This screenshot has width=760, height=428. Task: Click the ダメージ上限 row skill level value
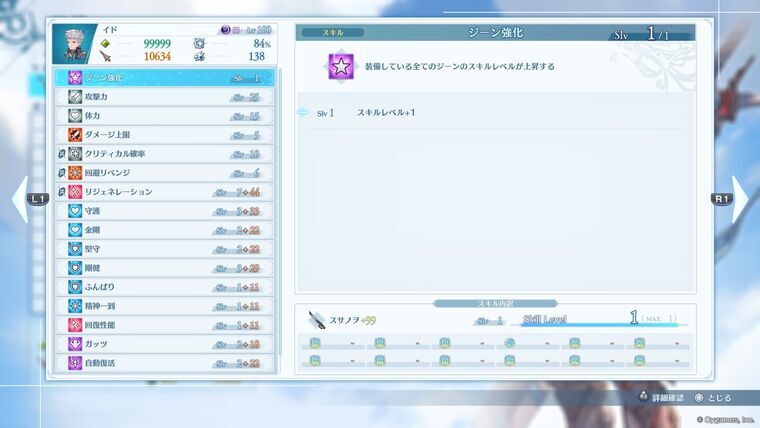[246, 135]
